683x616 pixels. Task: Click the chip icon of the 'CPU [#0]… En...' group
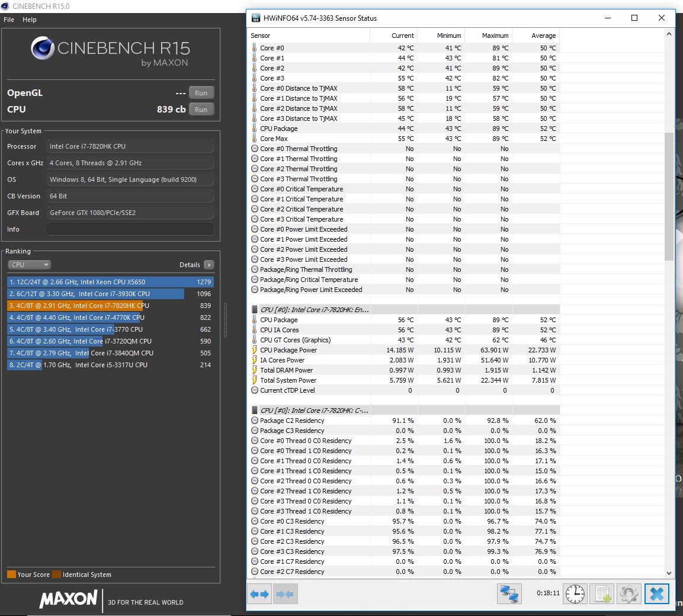click(255, 309)
